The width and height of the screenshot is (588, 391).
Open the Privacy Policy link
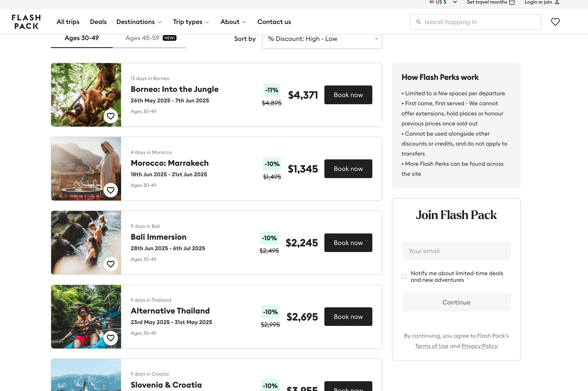coord(479,346)
